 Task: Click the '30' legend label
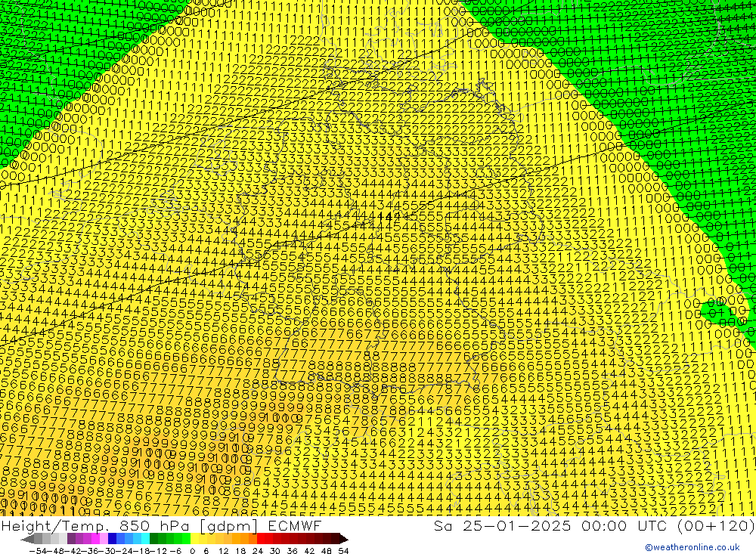point(275,551)
